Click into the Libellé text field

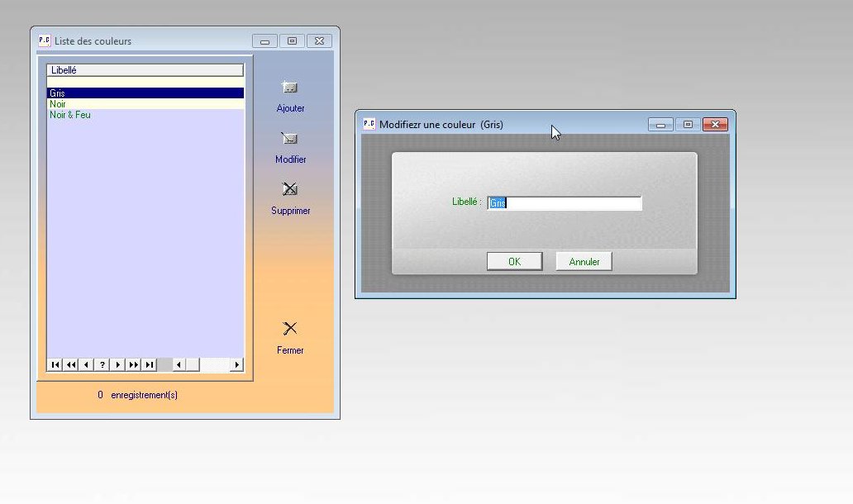[x=565, y=203]
